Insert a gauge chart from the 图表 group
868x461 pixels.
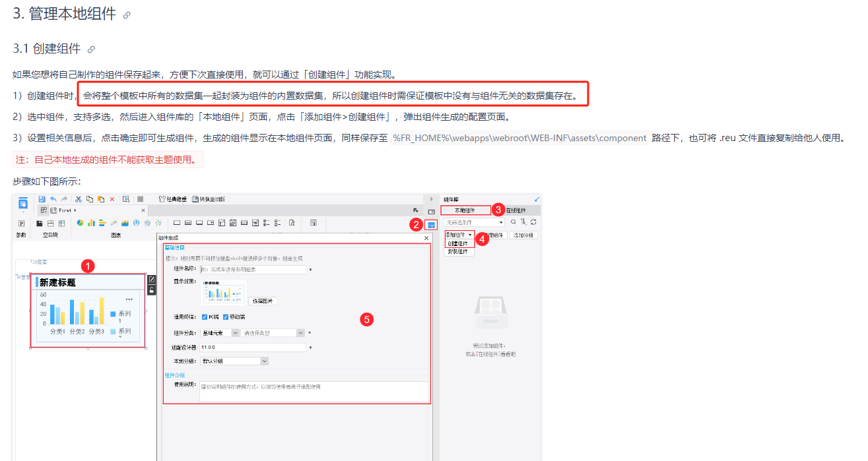click(x=136, y=223)
